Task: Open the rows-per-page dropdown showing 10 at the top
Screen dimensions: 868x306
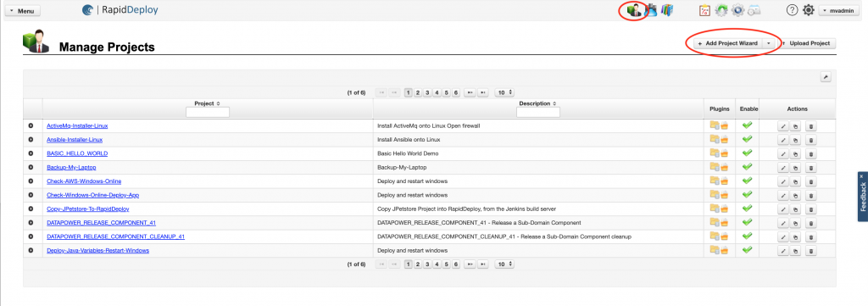Action: point(504,93)
